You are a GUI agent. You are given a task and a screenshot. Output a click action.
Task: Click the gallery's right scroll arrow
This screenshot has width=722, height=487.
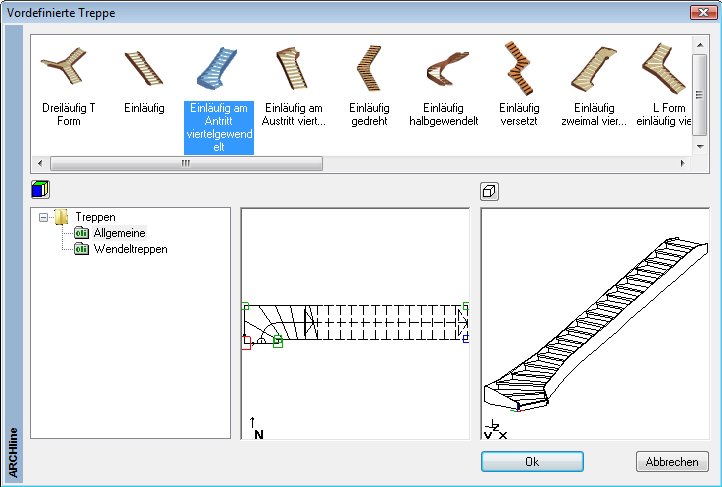(x=682, y=163)
